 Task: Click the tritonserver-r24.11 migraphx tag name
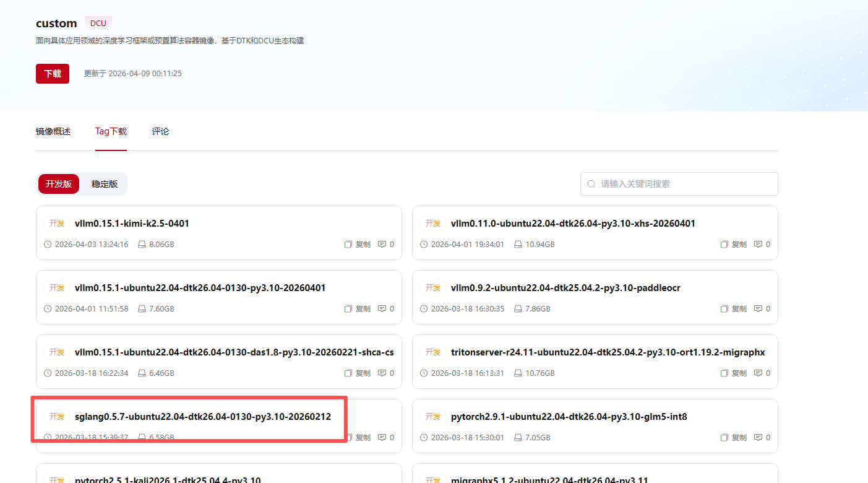[608, 352]
